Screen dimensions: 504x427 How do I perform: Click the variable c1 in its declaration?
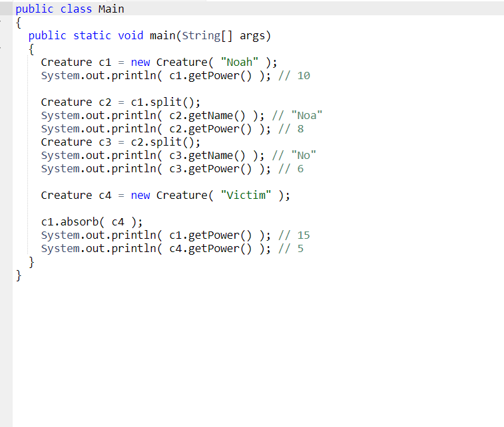pyautogui.click(x=105, y=63)
